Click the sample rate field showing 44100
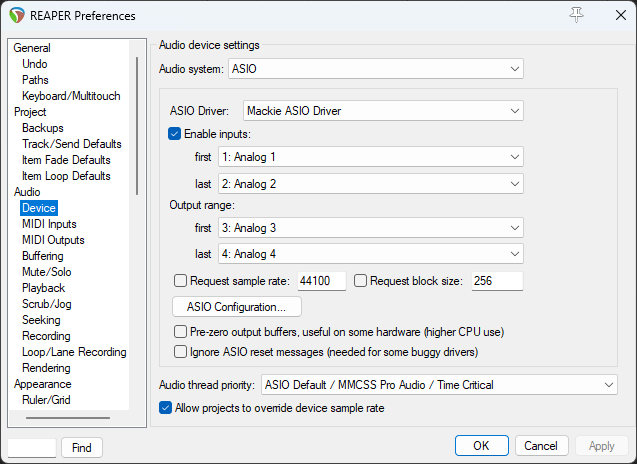 [322, 281]
